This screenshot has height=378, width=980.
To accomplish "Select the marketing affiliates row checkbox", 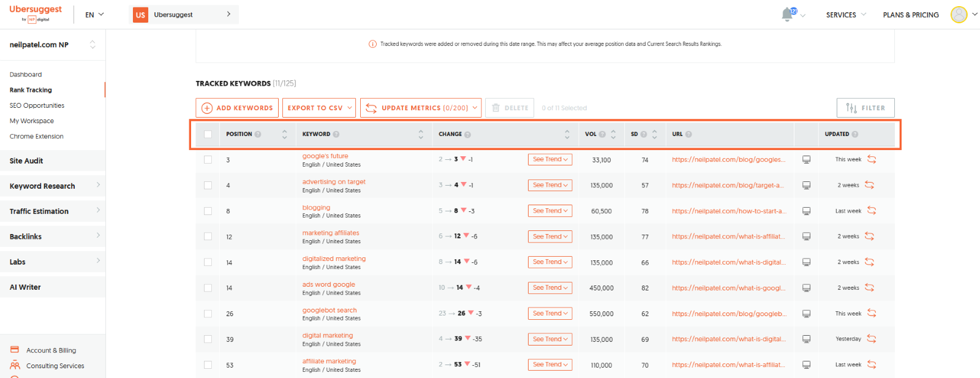I will coord(208,236).
